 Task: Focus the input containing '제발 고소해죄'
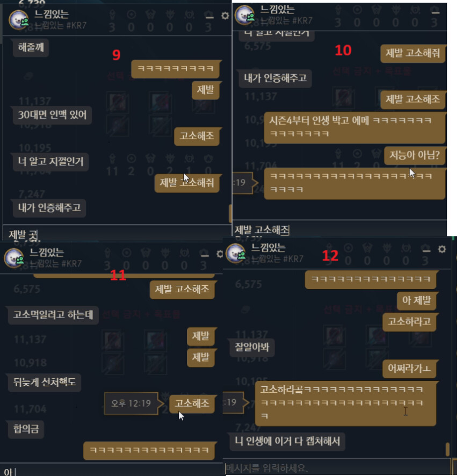coord(340,230)
